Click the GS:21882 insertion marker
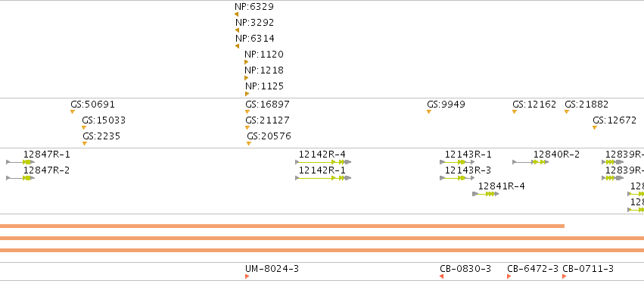The width and height of the screenshot is (644, 281). 567,112
